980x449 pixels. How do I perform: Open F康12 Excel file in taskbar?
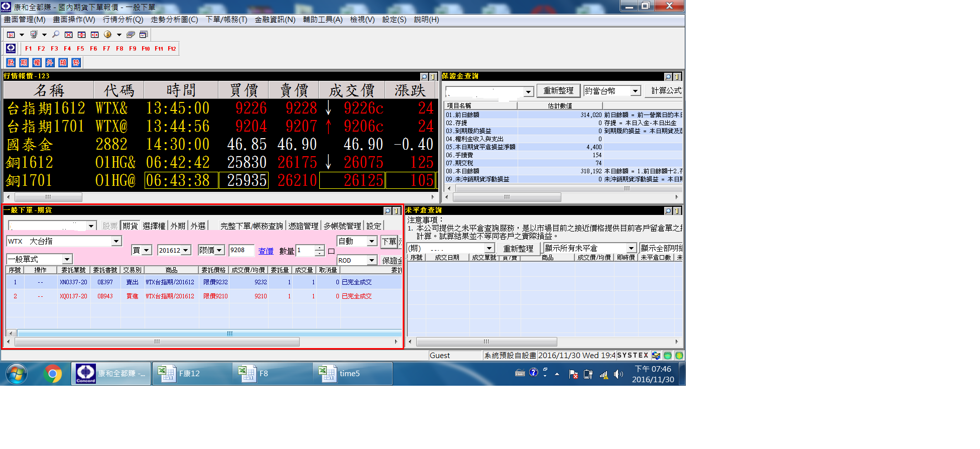pyautogui.click(x=191, y=374)
